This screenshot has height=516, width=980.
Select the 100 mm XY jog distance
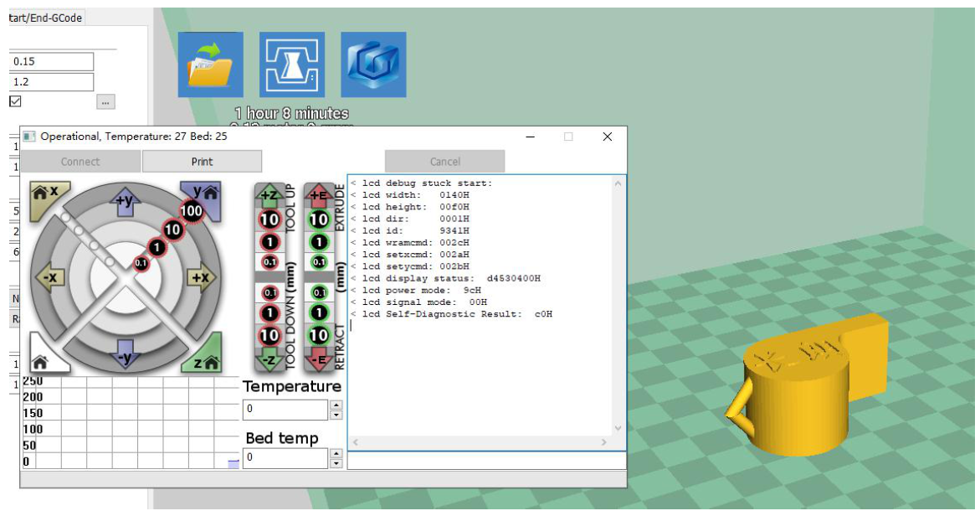(x=192, y=211)
